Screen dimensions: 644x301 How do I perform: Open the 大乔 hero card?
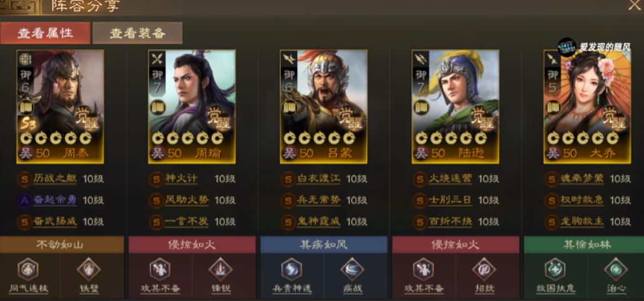587,107
